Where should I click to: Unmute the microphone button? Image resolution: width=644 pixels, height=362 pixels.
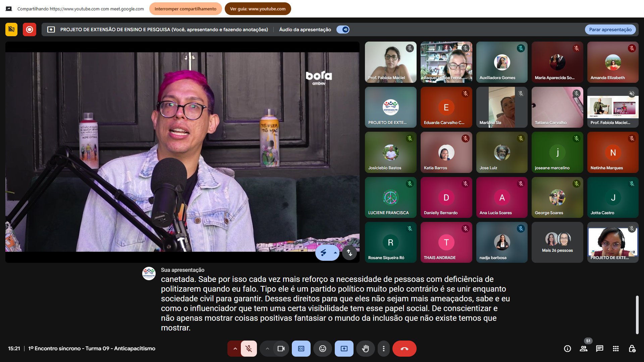coord(249,349)
